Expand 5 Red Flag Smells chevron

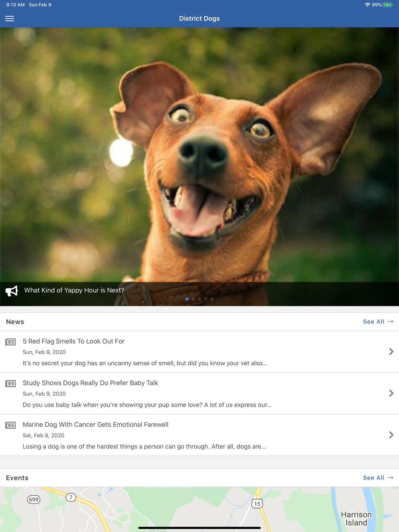point(391,351)
